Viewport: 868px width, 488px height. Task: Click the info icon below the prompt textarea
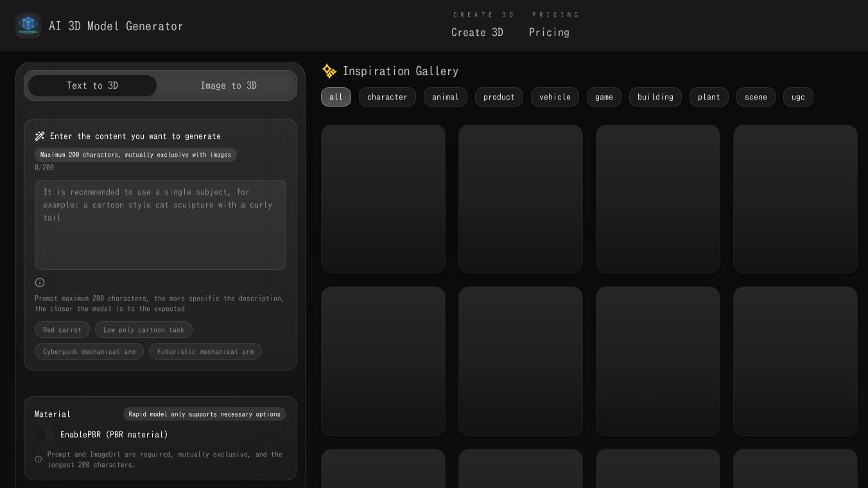[40, 283]
